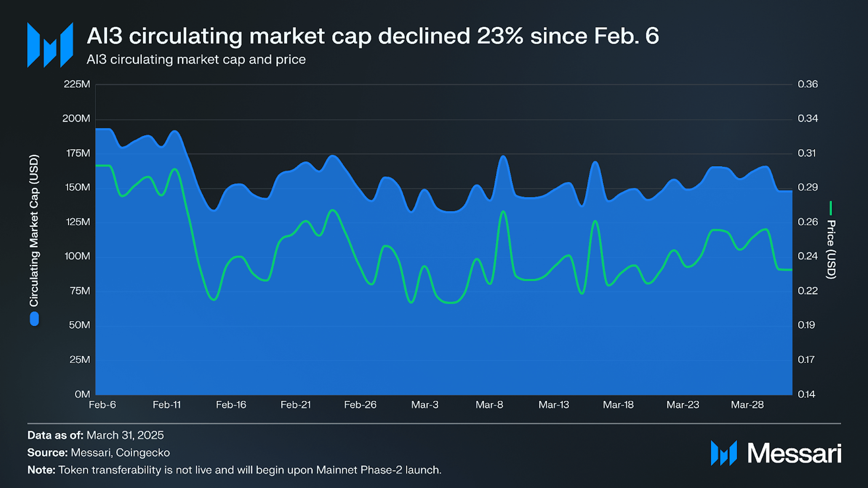This screenshot has width=868, height=488.
Task: Click the 200M left axis label
Action: (x=76, y=119)
